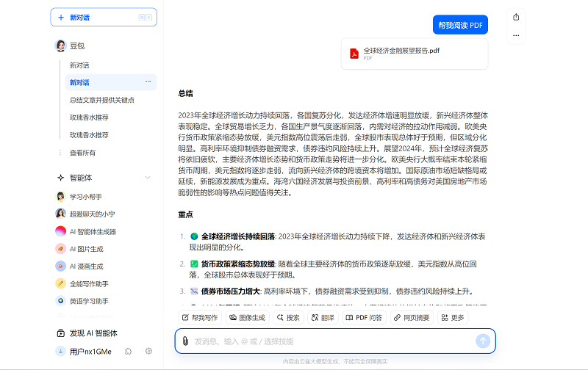Open 更多 skills menu

pos(453,318)
